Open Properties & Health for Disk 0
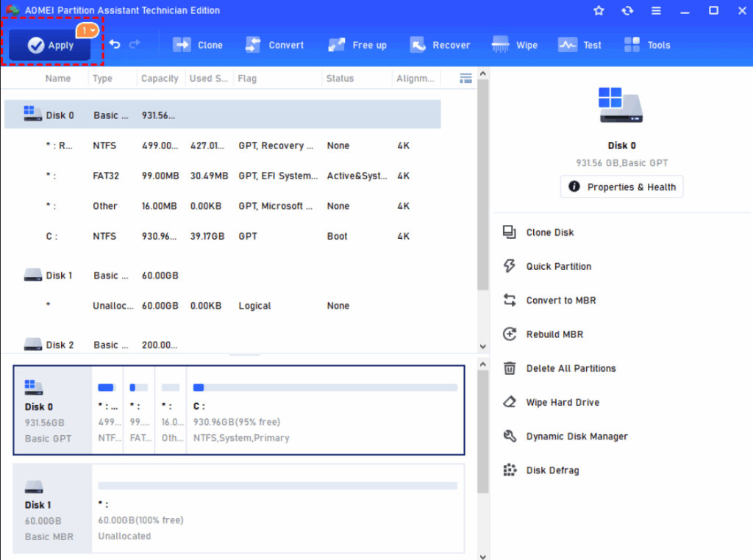The width and height of the screenshot is (753, 560). [x=621, y=187]
